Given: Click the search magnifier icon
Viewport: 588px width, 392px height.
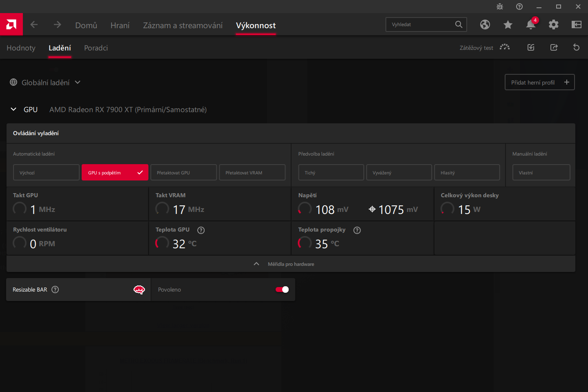Looking at the screenshot, I should tap(459, 24).
